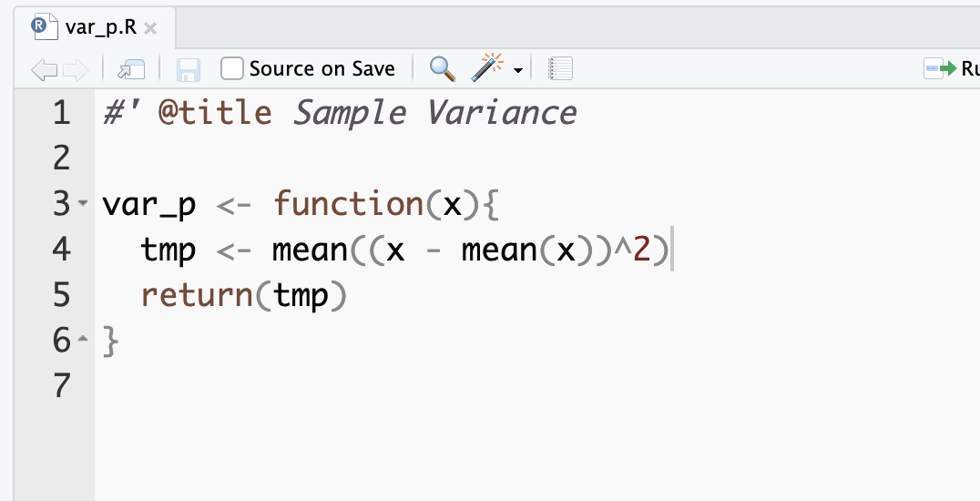Run the current line with Run button
980x501 pixels.
point(952,68)
